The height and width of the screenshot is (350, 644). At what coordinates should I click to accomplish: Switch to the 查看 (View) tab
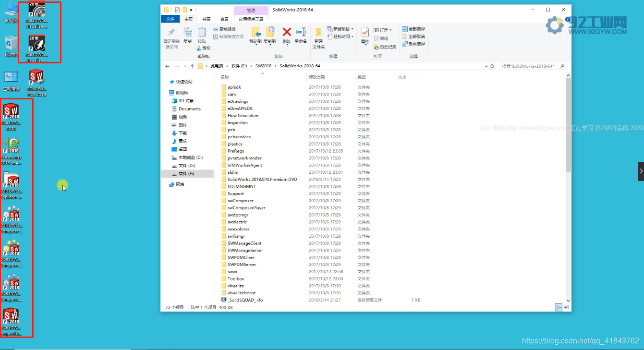click(x=224, y=19)
